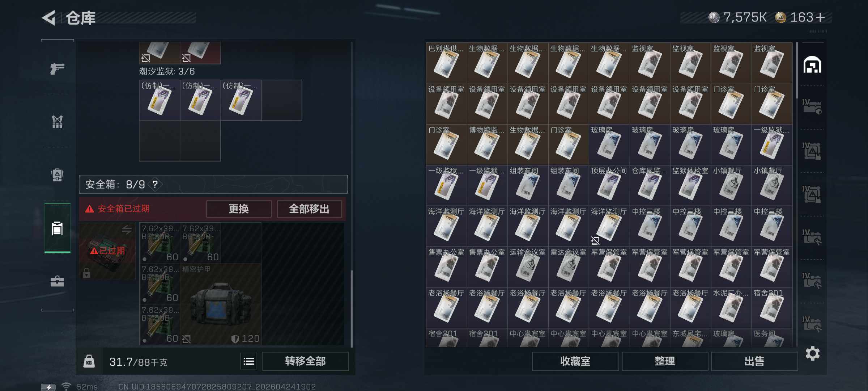Open the 收藏室 collection room
This screenshot has width=868, height=391.
point(575,361)
